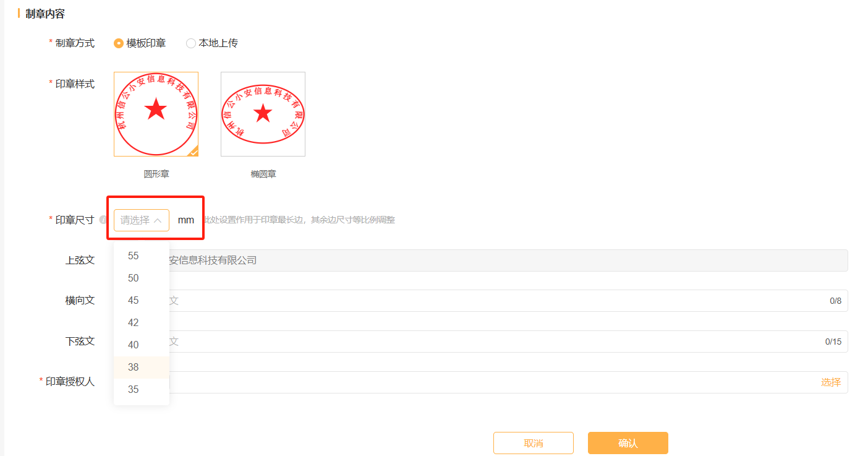Pick size 45 from the list

(x=142, y=300)
